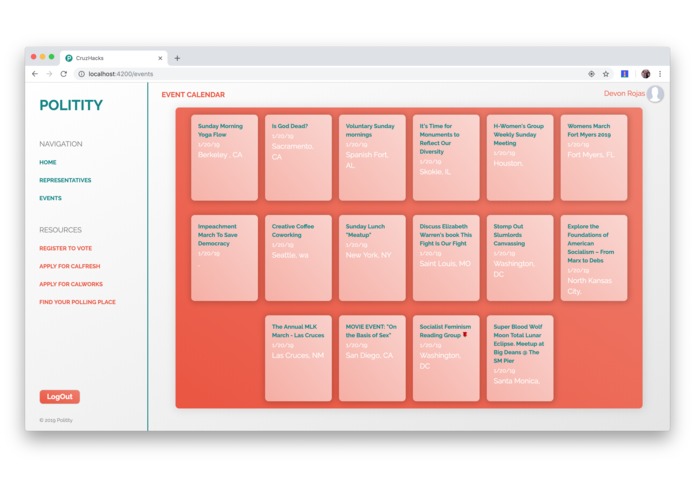Click the Devon Rojas user name
Screen dimensions: 695x494
coord(624,93)
